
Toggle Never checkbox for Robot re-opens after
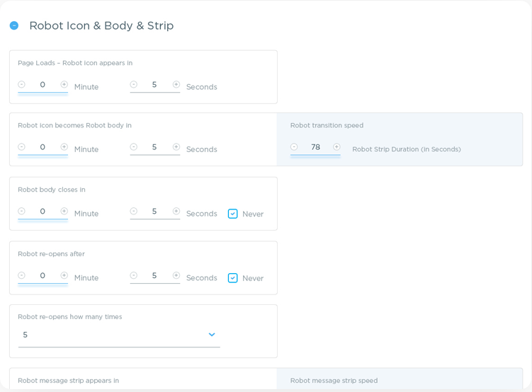click(x=233, y=278)
